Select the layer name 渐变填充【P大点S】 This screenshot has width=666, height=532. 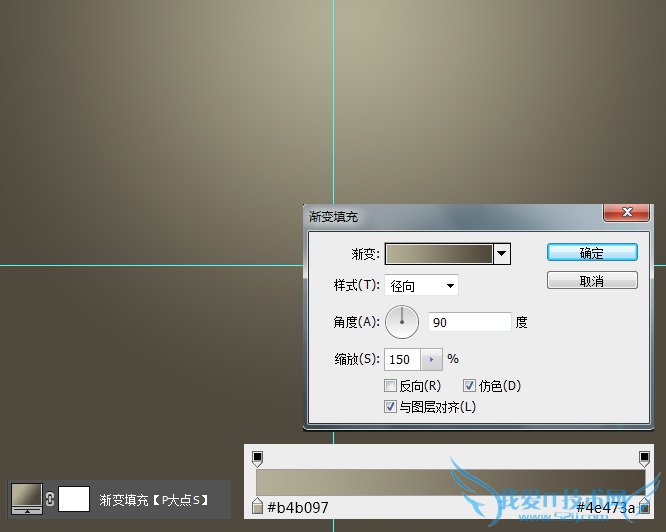(x=154, y=500)
